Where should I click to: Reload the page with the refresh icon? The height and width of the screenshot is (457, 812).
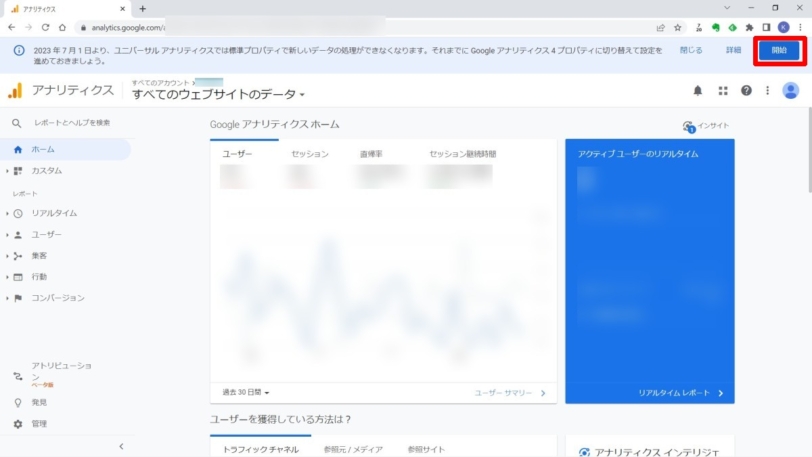[46, 27]
